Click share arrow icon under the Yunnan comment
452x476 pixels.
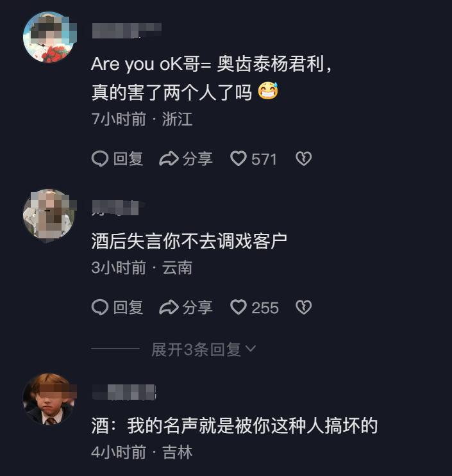point(169,308)
